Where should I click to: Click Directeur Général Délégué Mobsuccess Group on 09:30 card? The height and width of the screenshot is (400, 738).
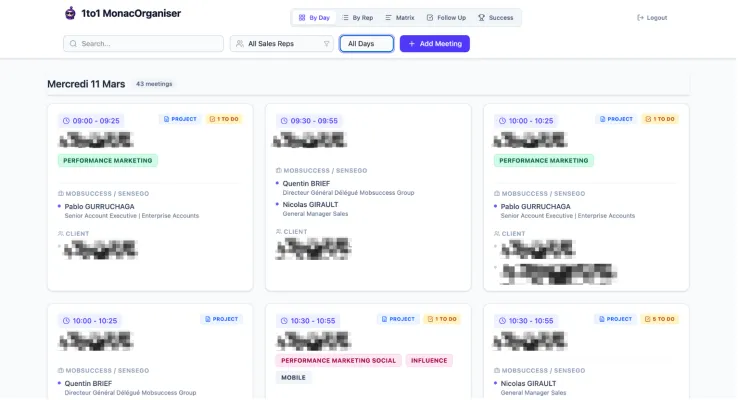coord(348,192)
